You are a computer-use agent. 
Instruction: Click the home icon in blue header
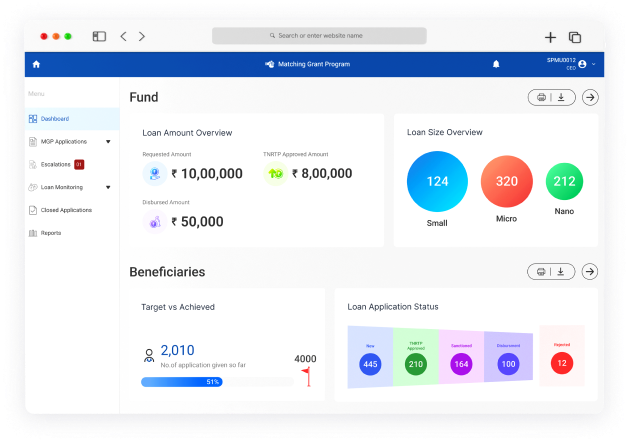[36, 64]
